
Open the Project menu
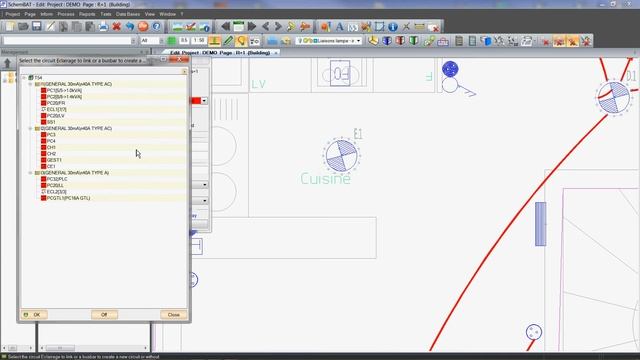coord(13,14)
